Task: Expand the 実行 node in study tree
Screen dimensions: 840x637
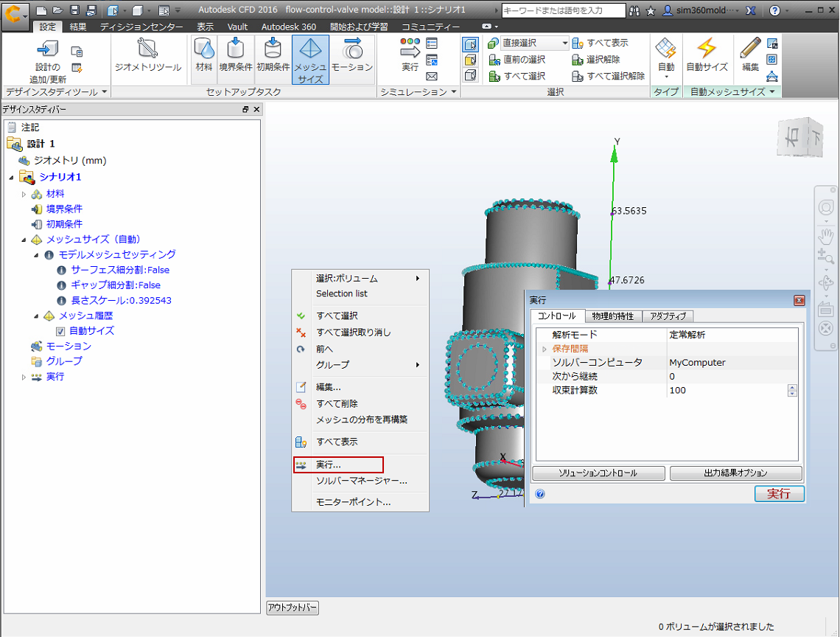Action: [24, 377]
